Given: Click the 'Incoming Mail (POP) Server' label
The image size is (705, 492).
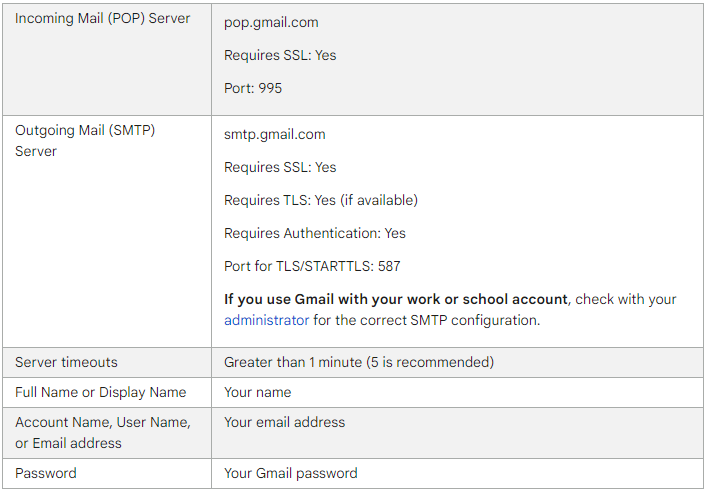Looking at the screenshot, I should click(x=103, y=18).
